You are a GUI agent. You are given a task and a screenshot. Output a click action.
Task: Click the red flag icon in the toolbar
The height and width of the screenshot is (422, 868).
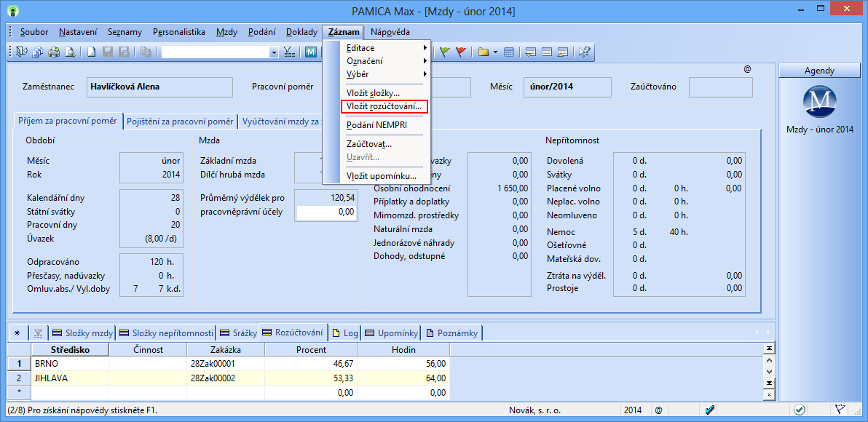(460, 52)
